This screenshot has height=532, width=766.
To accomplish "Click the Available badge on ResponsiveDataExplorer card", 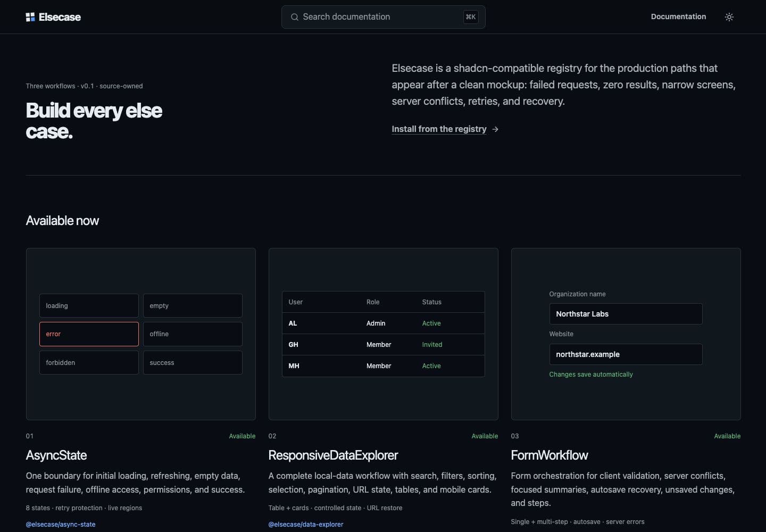I will 485,436.
